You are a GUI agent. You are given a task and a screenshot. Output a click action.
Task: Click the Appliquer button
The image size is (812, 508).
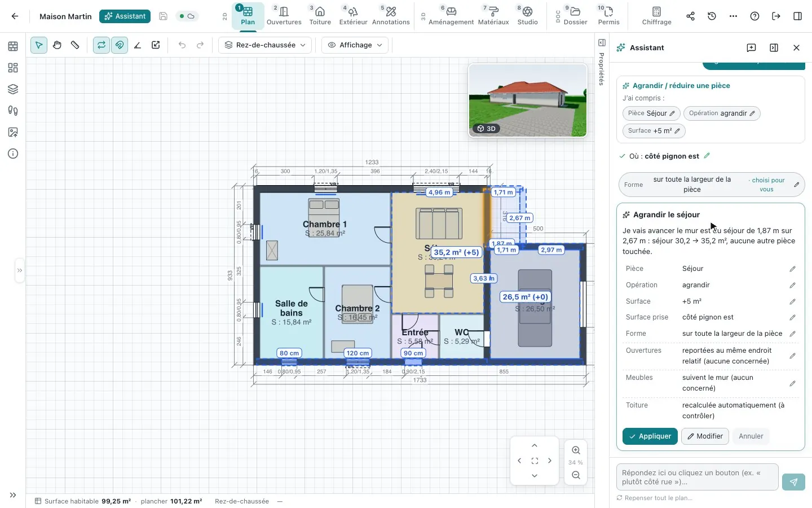(x=650, y=436)
